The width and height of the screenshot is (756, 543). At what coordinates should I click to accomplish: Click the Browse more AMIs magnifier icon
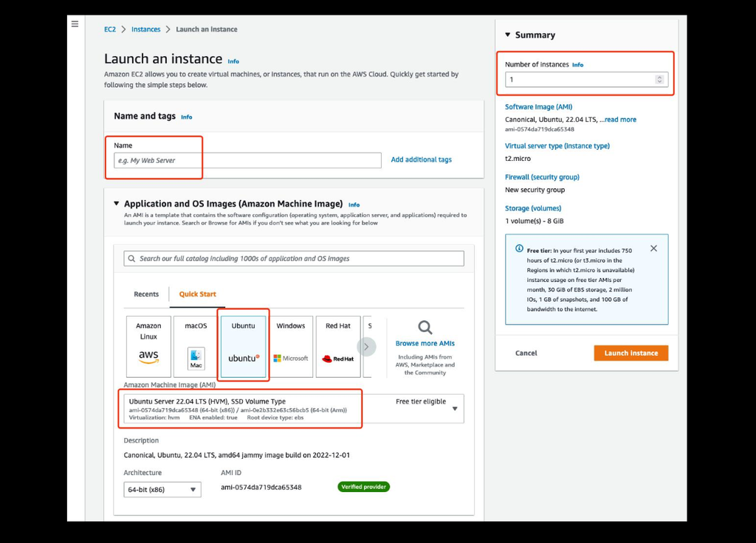(425, 328)
